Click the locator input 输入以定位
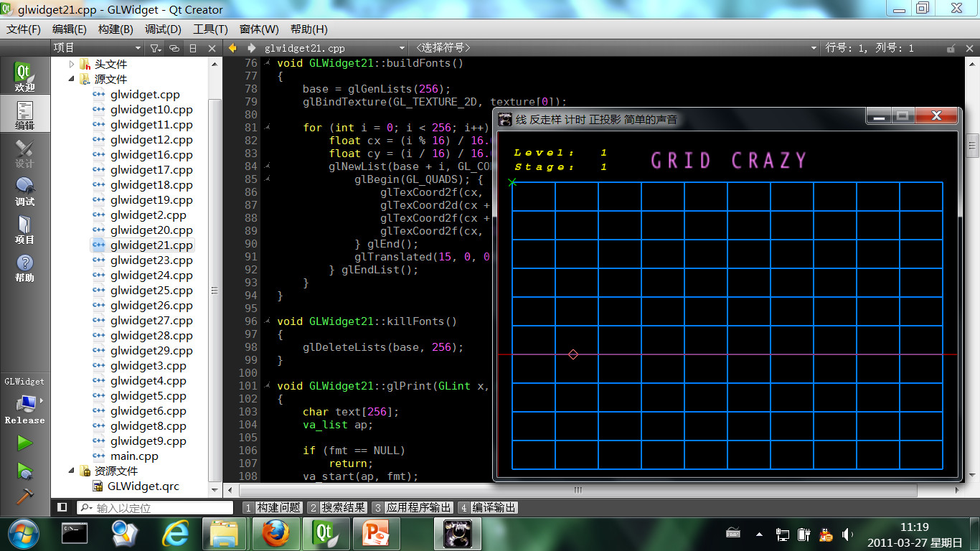980x551 pixels. pos(155,508)
